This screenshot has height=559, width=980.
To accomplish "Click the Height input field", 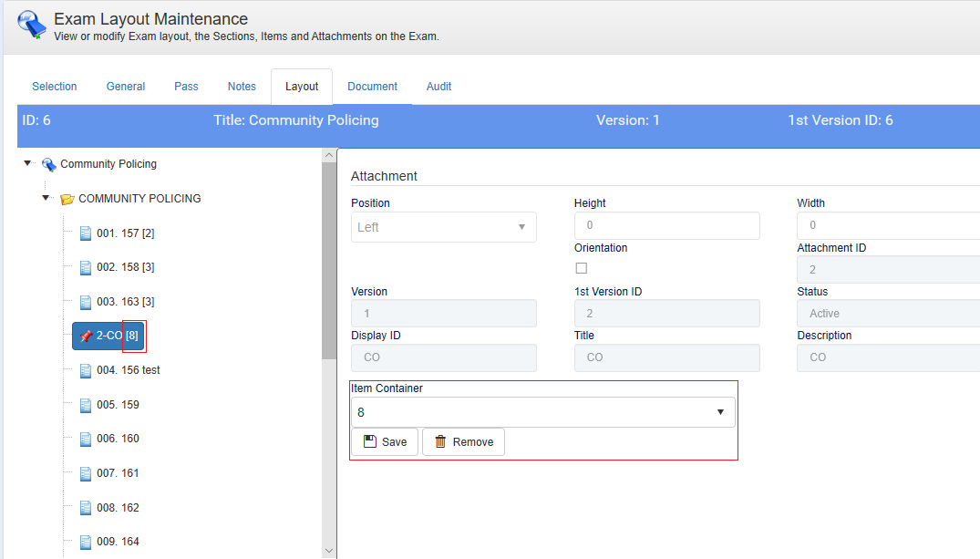I will click(666, 225).
